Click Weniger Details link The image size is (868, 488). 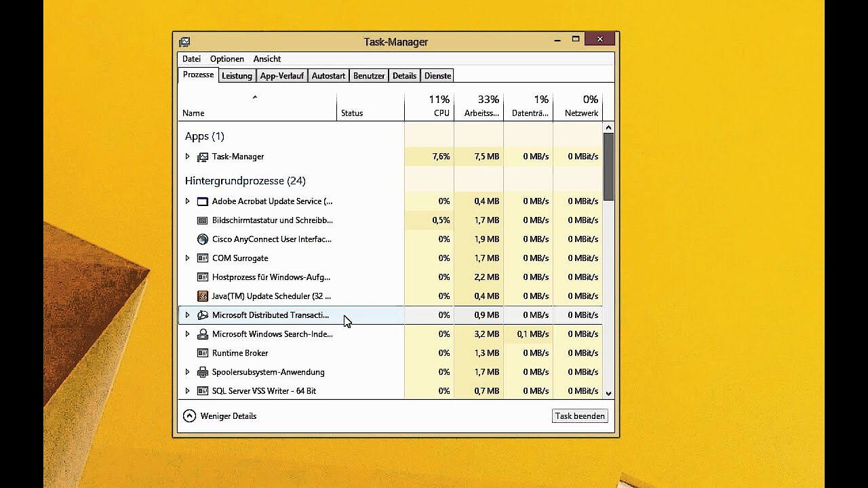pos(229,416)
